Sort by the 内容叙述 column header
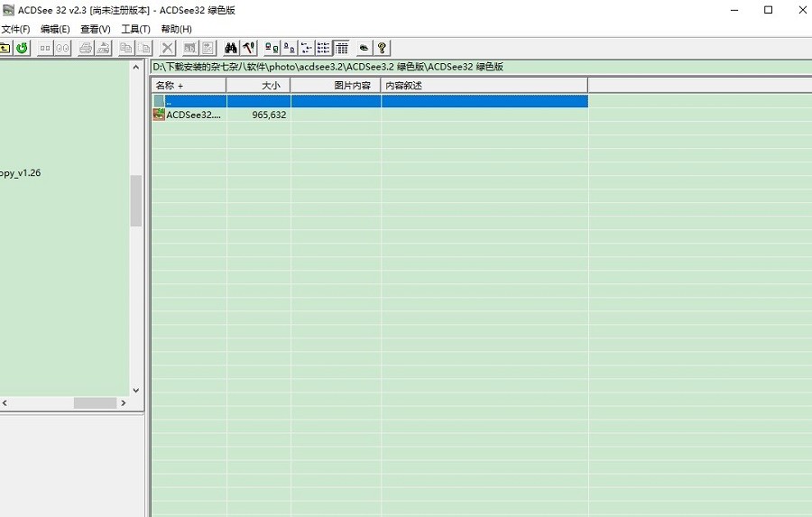Viewport: 812px width, 517px height. [x=484, y=86]
